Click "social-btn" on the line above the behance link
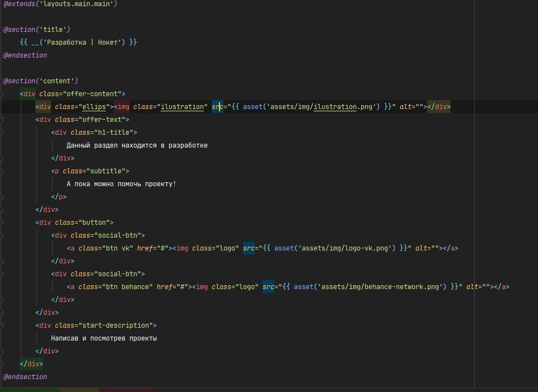 pyautogui.click(x=118, y=274)
